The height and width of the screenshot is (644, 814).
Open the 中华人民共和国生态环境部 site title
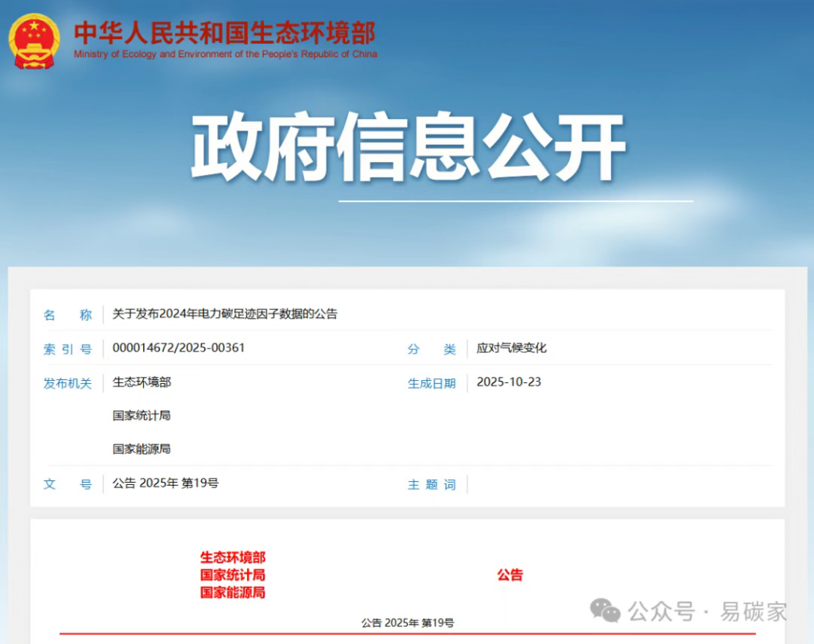pos(224,32)
